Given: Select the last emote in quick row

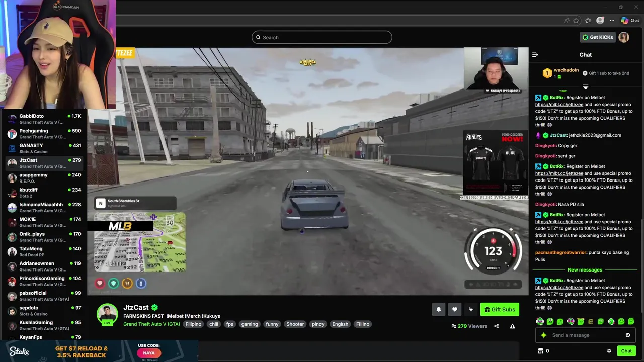Looking at the screenshot, I should 631,321.
